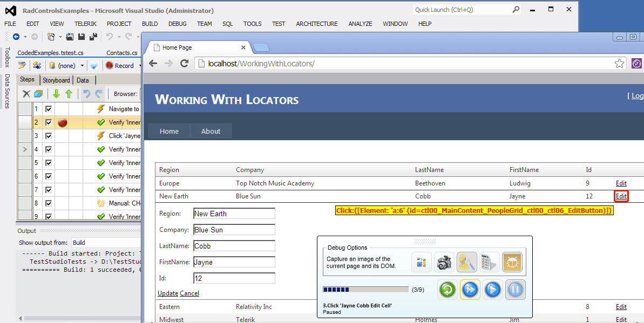
Task: Open the ARCHITECTURE menu
Action: coord(317,24)
